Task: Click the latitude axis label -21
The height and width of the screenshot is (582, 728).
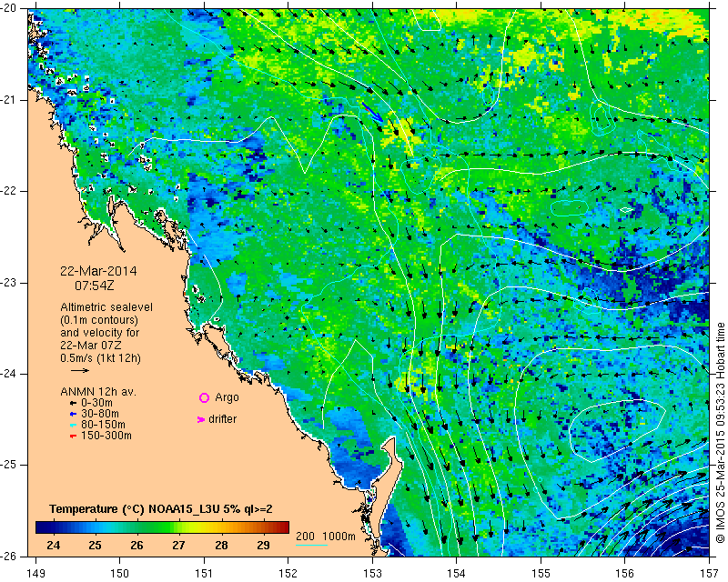Action: pos(8,100)
